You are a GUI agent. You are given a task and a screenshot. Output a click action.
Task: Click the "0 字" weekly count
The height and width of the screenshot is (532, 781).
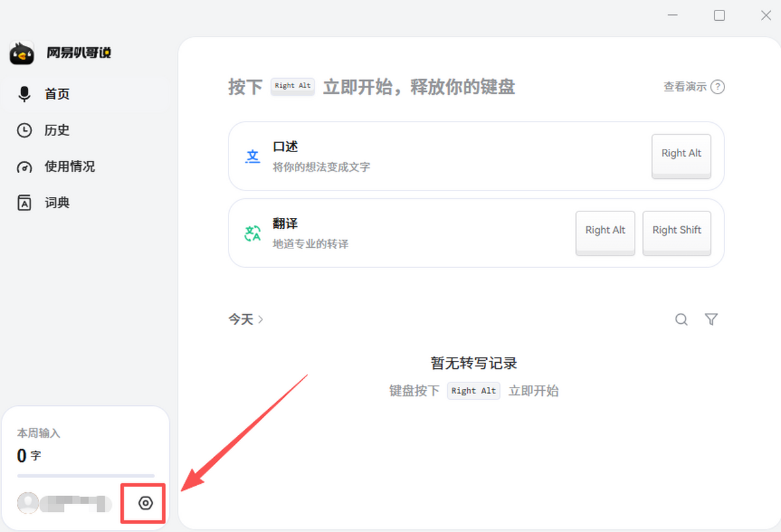pyautogui.click(x=29, y=456)
